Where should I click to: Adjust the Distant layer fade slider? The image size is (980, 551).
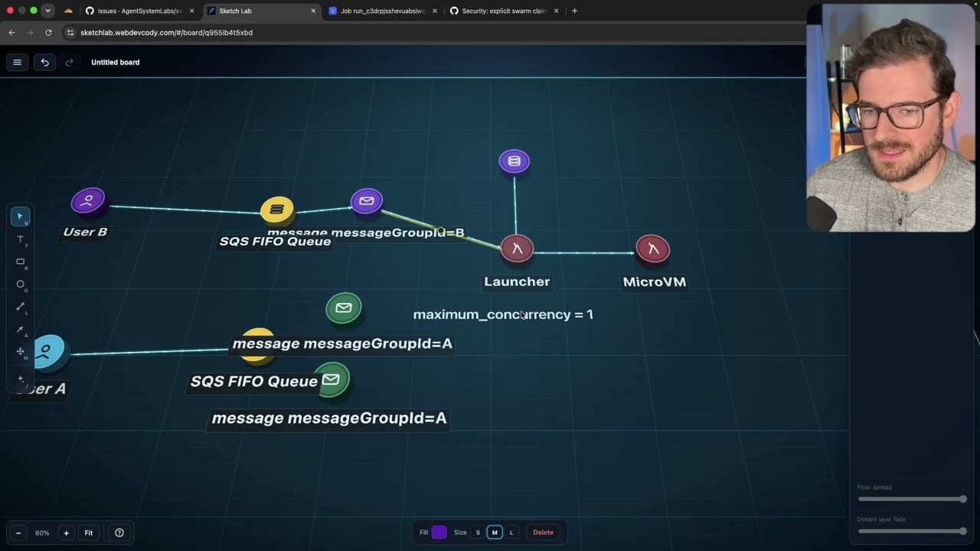(x=911, y=531)
